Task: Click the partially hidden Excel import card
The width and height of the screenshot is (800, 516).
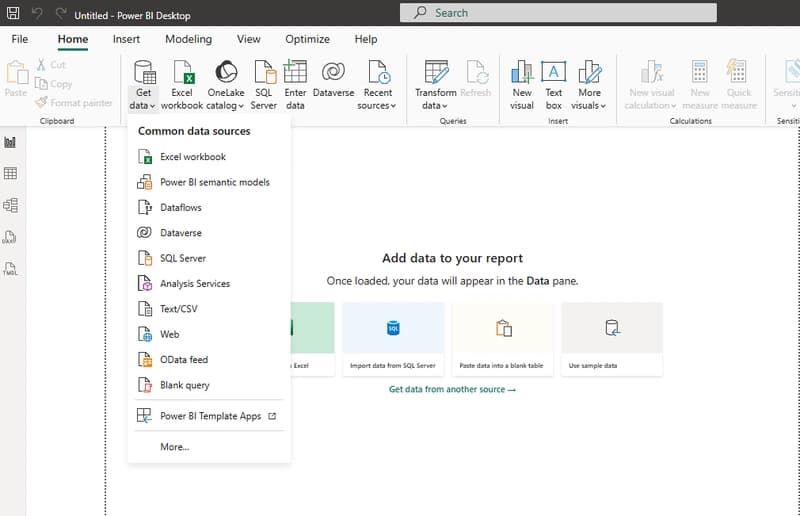Action: point(313,339)
